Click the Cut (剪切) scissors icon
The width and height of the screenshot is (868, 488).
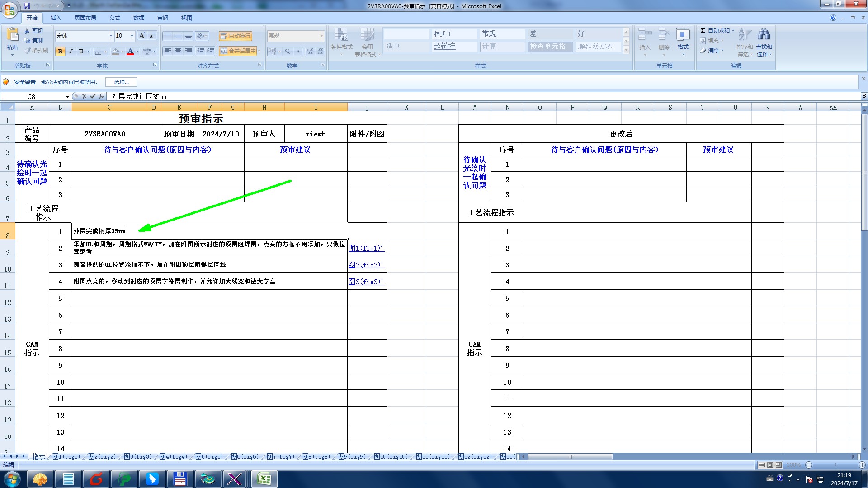pos(27,31)
